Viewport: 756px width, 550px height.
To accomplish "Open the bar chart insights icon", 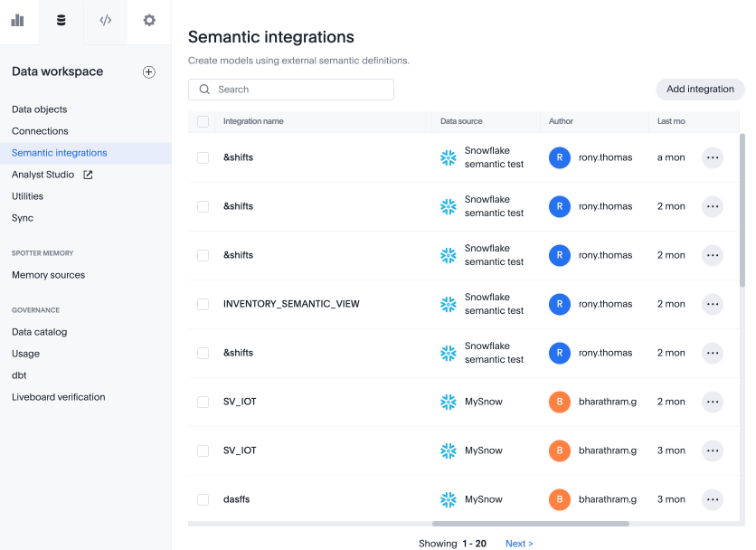I will pyautogui.click(x=17, y=20).
